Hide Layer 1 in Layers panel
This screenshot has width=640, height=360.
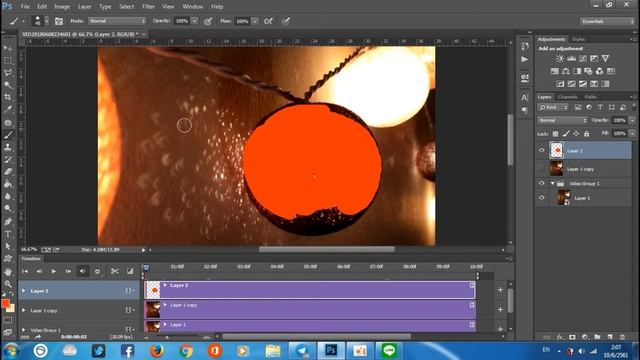[542, 198]
